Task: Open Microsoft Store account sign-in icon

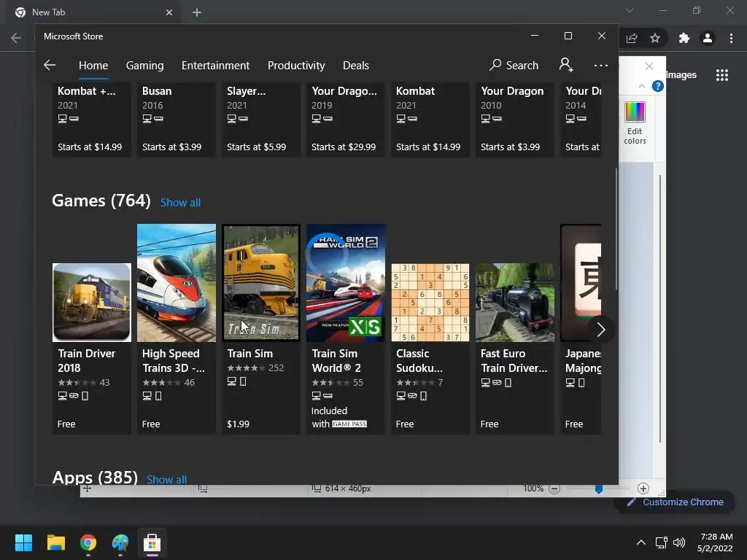Action: click(566, 65)
